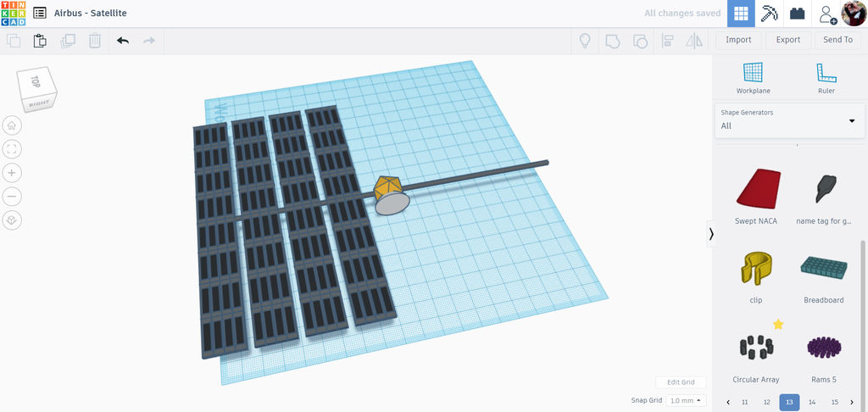
Task: Open the Mirror flip tool
Action: (694, 41)
